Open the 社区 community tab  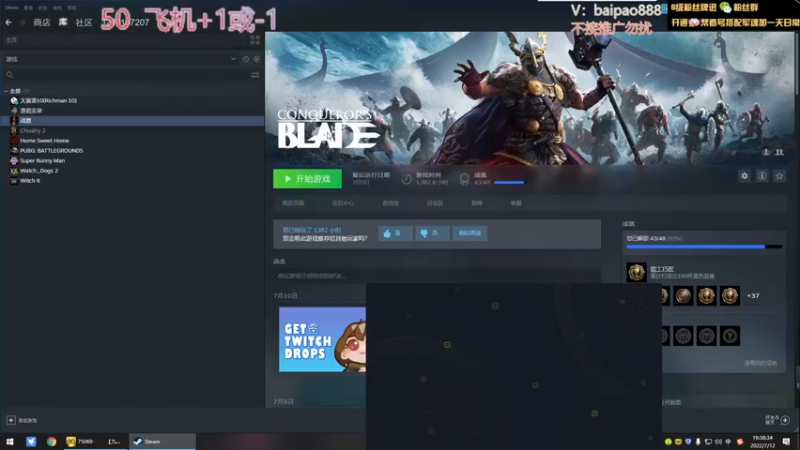coord(84,22)
